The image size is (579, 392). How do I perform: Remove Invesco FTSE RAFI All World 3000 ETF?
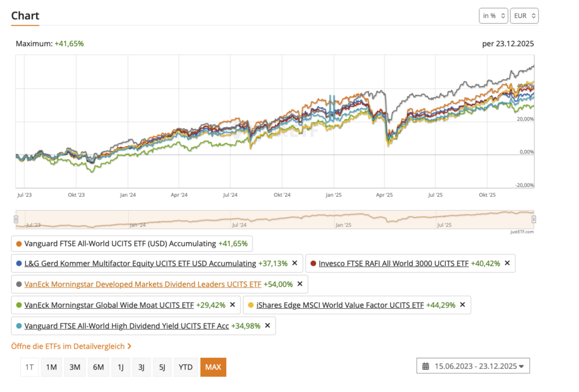click(x=507, y=263)
